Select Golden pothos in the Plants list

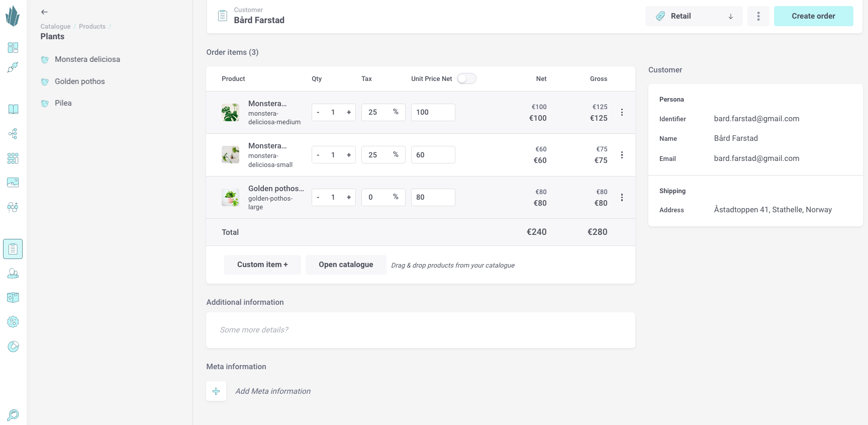pyautogui.click(x=79, y=81)
